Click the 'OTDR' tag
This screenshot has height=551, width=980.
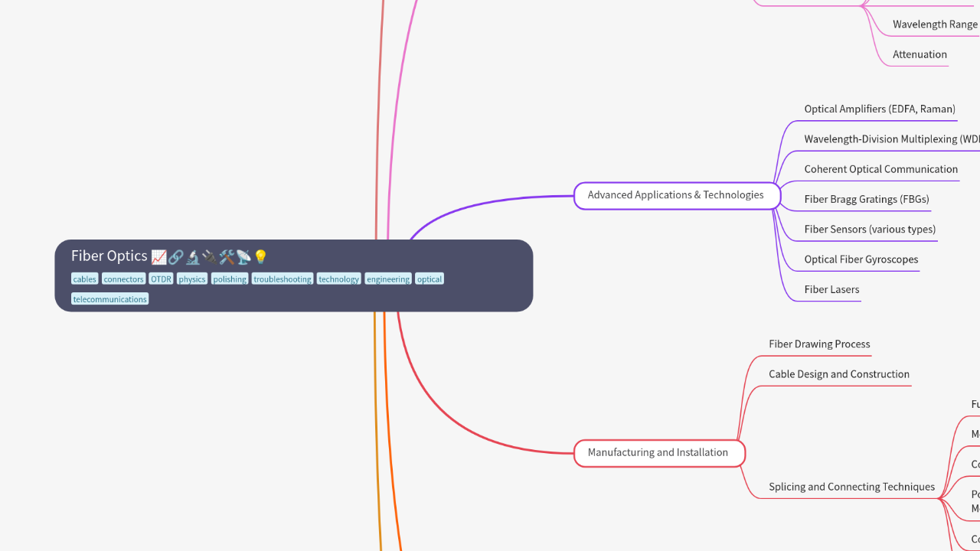(x=161, y=279)
